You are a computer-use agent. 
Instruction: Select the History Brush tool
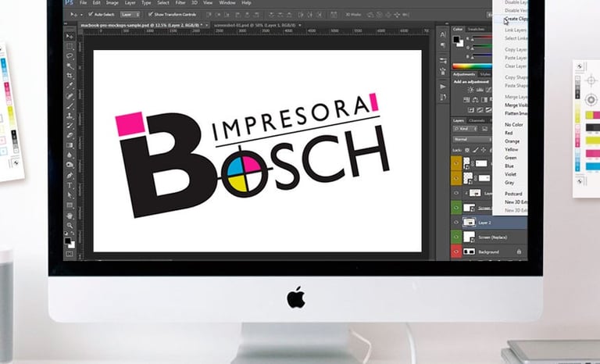[x=70, y=126]
